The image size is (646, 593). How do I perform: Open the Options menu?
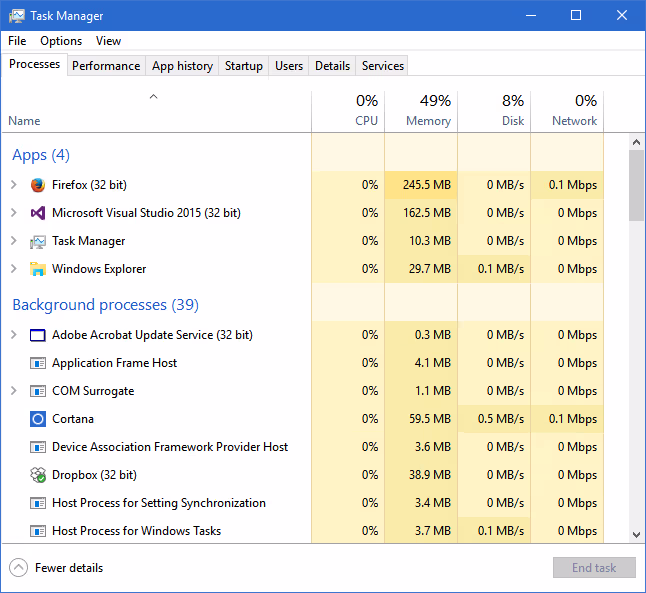coord(61,41)
